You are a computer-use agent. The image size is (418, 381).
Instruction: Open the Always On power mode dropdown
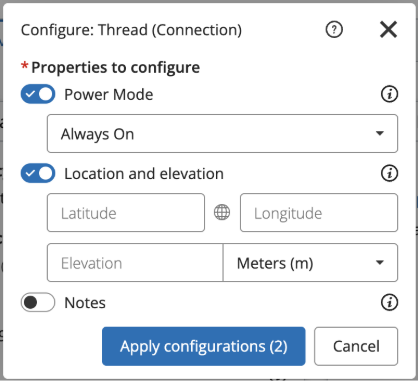(222, 134)
